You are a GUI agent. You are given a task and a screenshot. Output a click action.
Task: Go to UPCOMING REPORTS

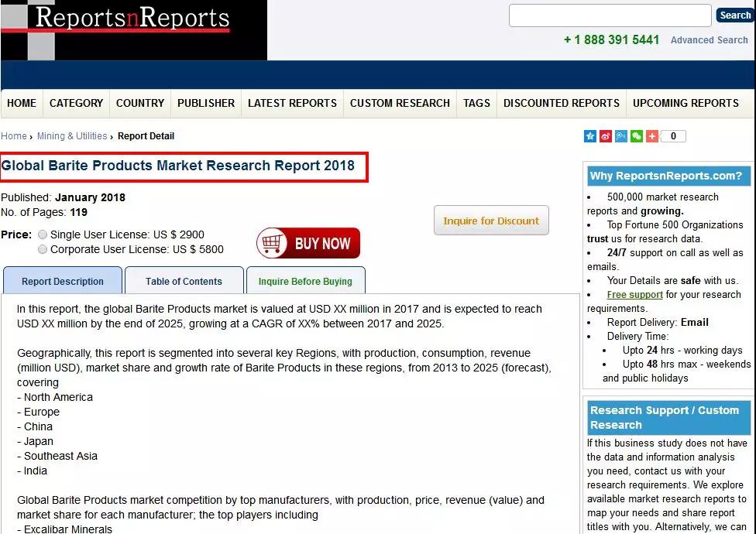click(686, 103)
